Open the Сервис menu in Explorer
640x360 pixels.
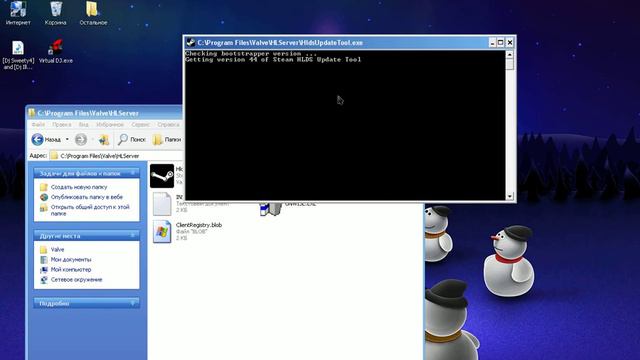tap(140, 124)
